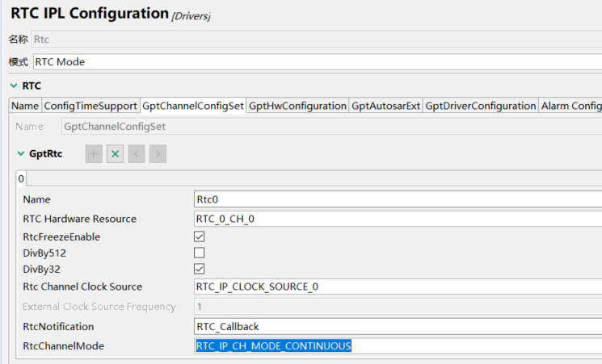Click the RtcNotification input field
Viewport: 602px width, 364px height.
[398, 327]
